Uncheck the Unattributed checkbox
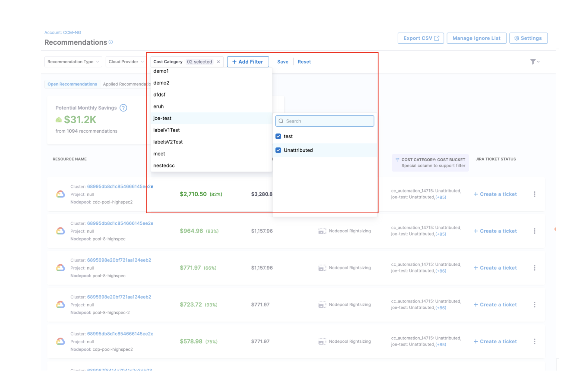Screen dimensions: 588x391 (278, 150)
